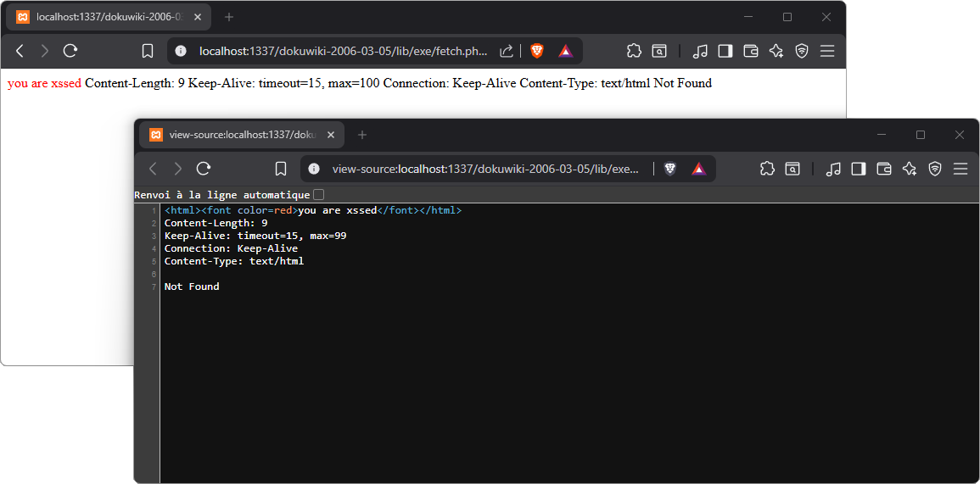Select the localhost:1337/dokuwiki tab in back window
The image size is (980, 484).
[100, 17]
